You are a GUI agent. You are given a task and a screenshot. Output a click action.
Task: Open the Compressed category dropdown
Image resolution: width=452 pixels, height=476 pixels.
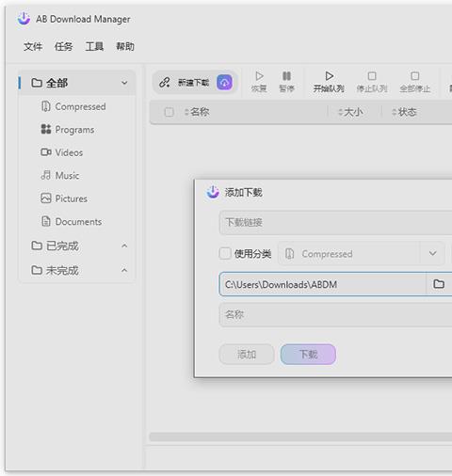point(362,253)
